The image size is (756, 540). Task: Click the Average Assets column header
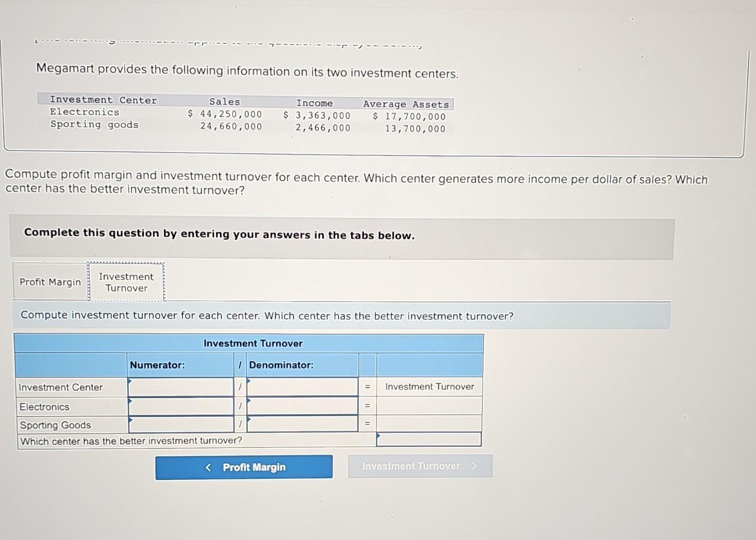406,104
